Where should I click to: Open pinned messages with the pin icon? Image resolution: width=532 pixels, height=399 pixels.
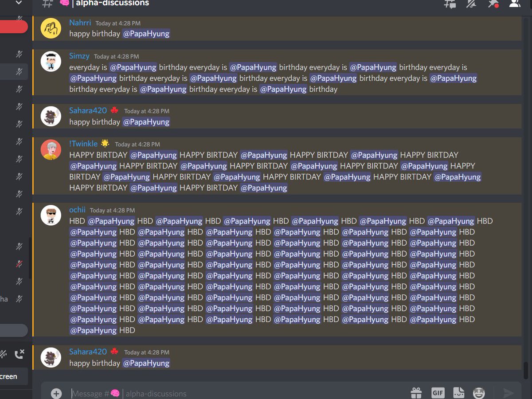click(493, 4)
